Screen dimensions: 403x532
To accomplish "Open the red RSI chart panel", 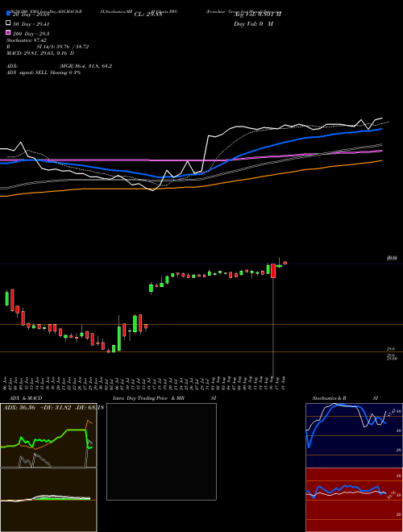I will [354, 500].
